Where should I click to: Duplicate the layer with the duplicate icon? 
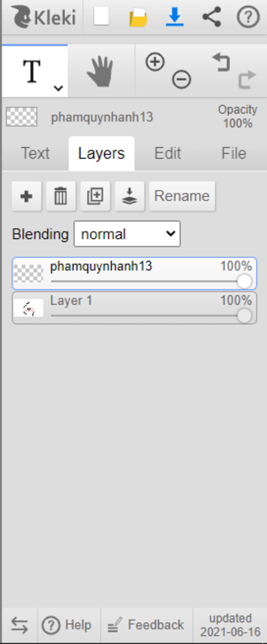click(95, 196)
